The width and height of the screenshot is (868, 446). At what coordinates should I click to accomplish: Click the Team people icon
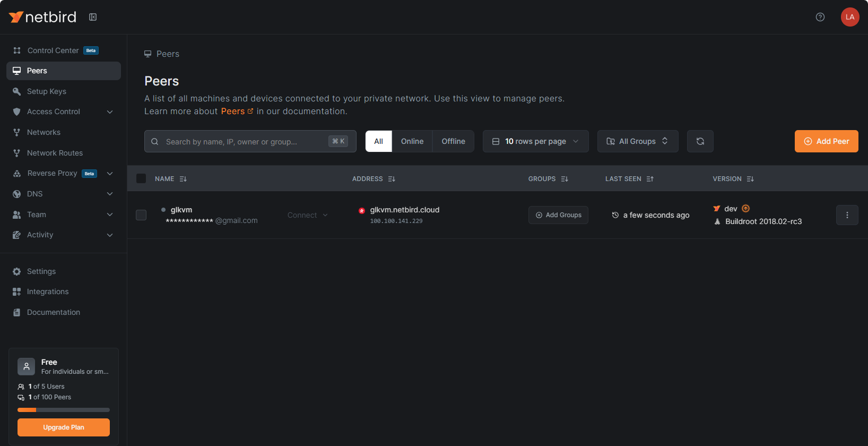pyautogui.click(x=17, y=215)
